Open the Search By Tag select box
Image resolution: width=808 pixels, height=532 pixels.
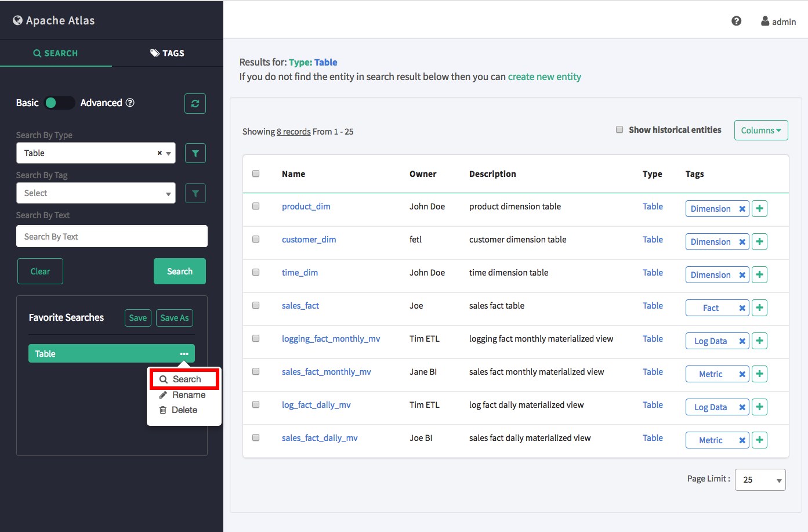(x=96, y=193)
